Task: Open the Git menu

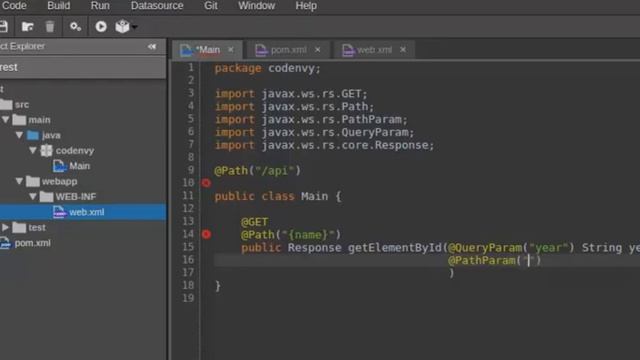Action: coord(211,6)
